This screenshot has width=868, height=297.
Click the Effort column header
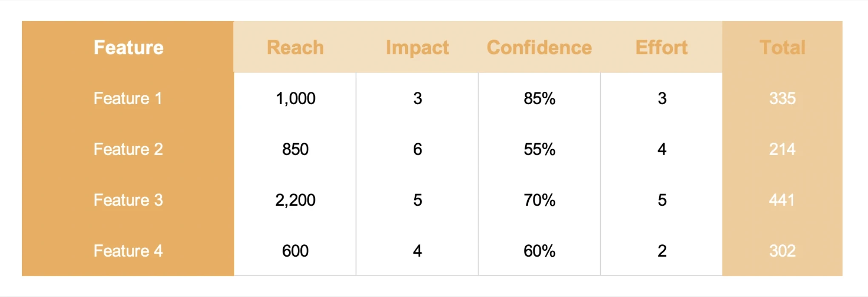(661, 47)
